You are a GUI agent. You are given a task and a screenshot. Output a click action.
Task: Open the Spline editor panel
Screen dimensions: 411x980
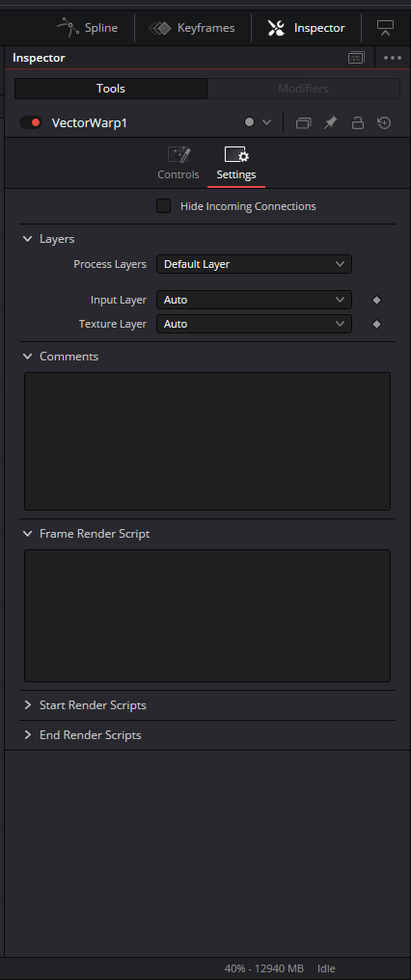87,28
